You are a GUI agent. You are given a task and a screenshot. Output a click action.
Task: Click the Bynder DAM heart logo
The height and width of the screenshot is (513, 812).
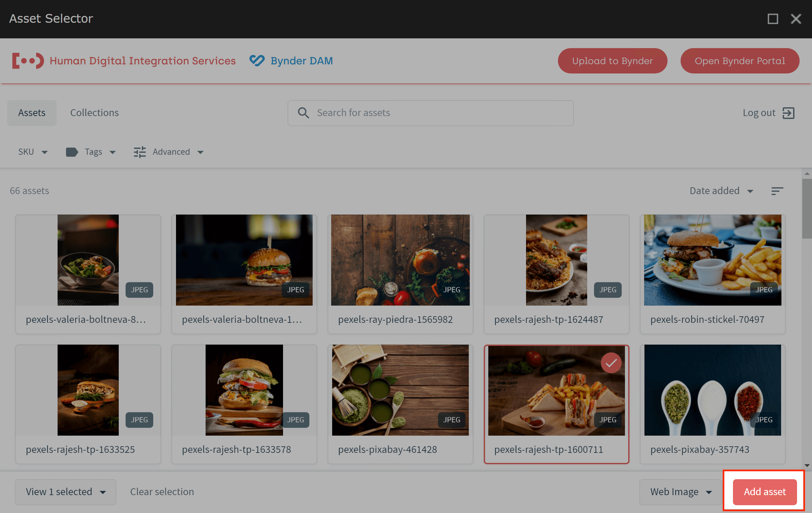(x=257, y=61)
